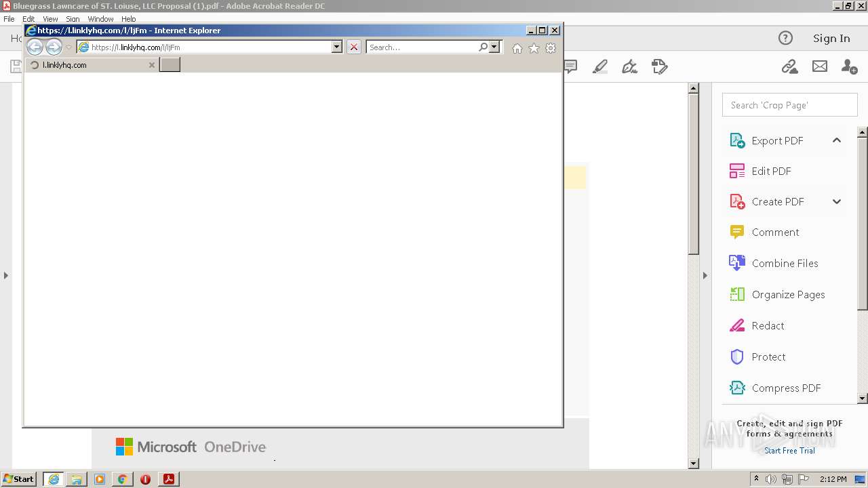Viewport: 868px width, 488px height.
Task: Click Sign In in Acrobat
Action: [x=831, y=38]
